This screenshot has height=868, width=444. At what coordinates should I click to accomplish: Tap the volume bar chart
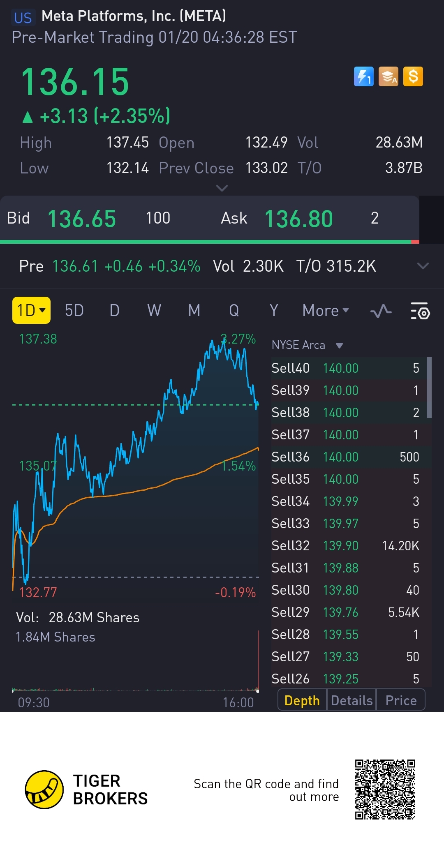136,662
